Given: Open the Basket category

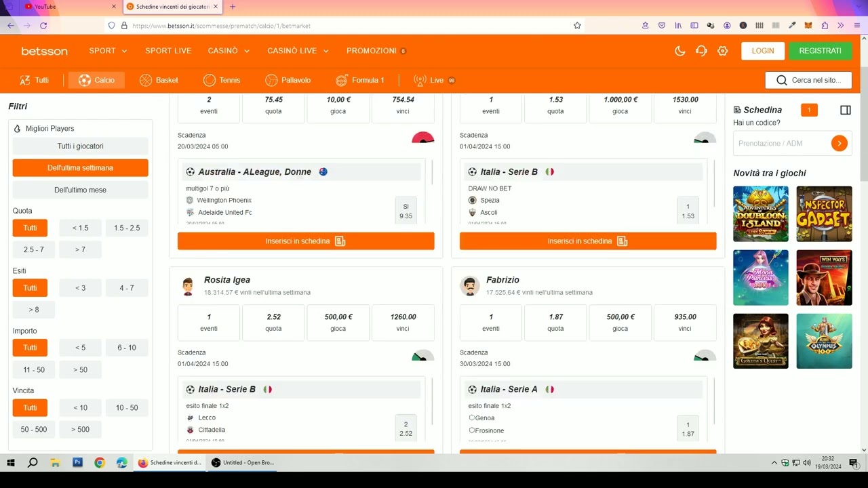Looking at the screenshot, I should [159, 80].
